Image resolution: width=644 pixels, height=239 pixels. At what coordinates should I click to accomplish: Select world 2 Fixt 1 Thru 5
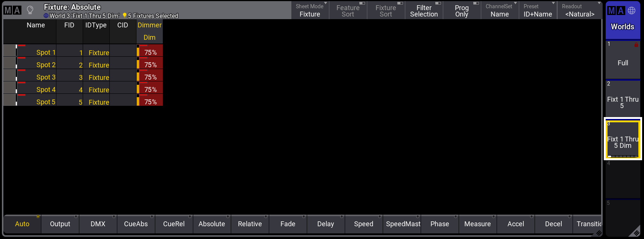click(x=623, y=99)
